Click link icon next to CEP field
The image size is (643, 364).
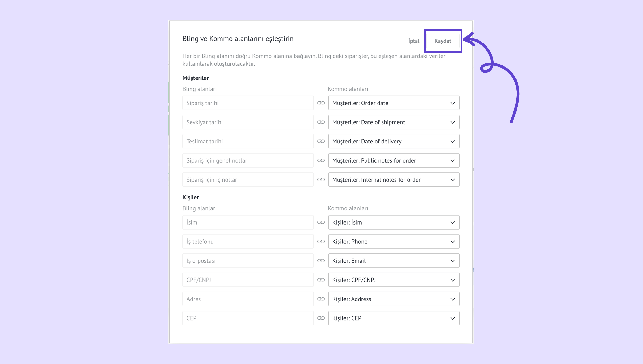tap(321, 318)
